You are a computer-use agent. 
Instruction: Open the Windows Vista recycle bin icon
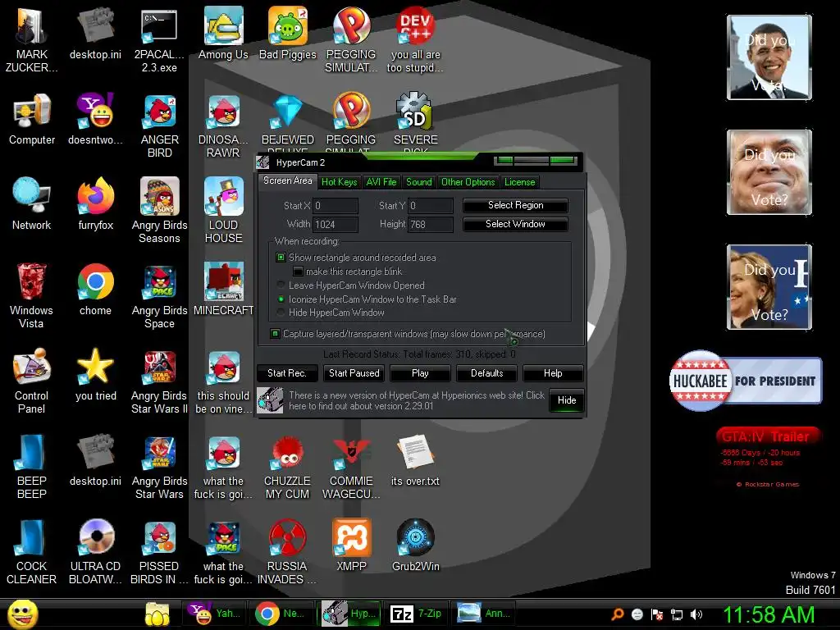click(x=32, y=295)
